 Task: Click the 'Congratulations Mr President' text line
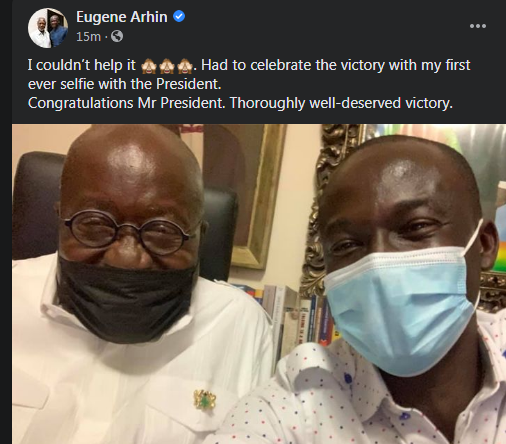(x=240, y=103)
